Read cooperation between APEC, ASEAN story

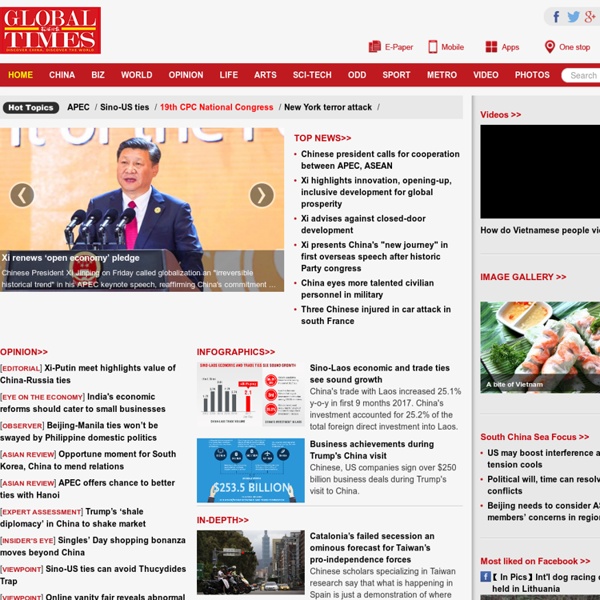tap(380, 160)
